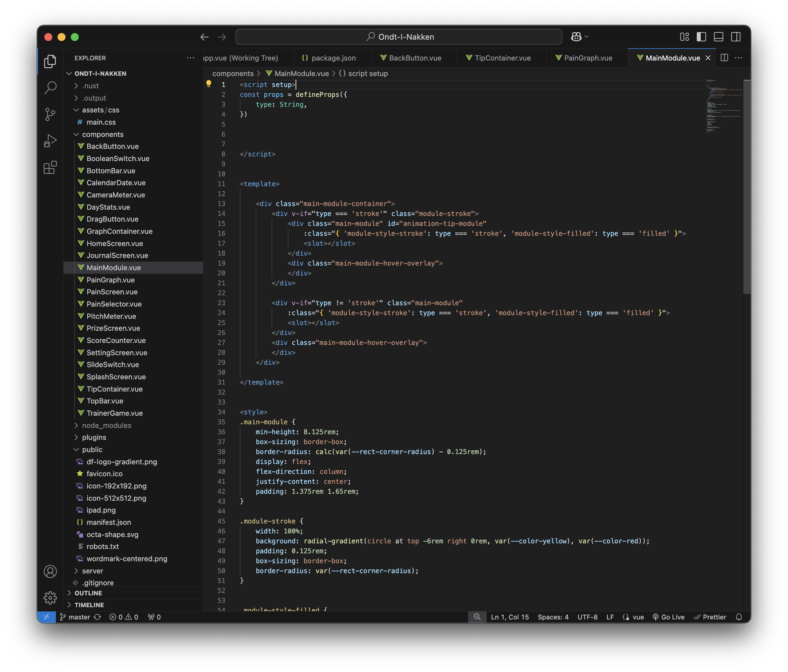Switch to the package.json tab
The image size is (788, 672).
(x=333, y=58)
